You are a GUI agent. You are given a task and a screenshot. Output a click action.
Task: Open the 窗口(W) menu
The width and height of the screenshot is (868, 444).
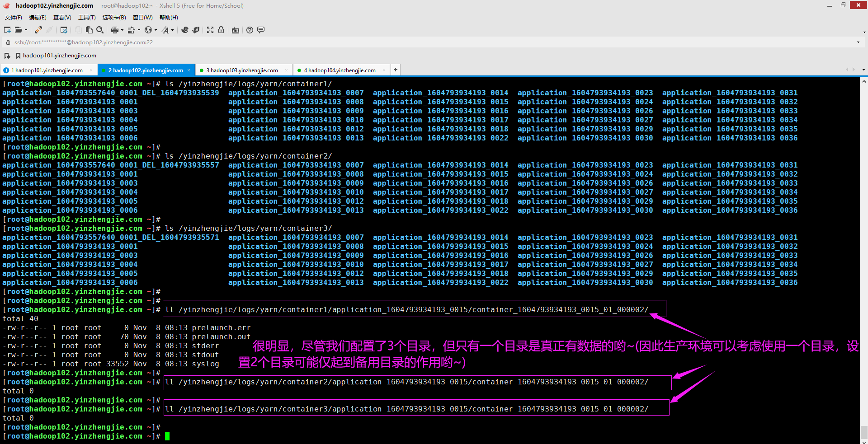click(143, 18)
